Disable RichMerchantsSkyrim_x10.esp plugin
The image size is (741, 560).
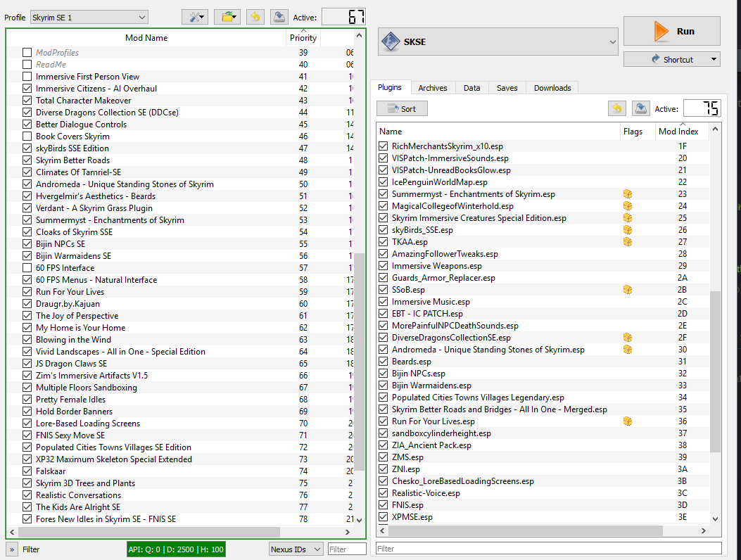pos(384,146)
